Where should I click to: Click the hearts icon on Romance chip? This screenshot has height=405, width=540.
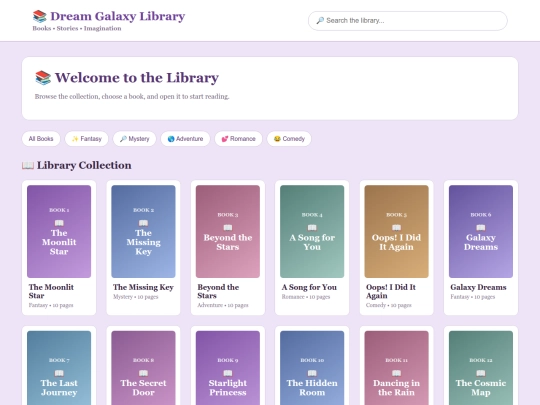[x=225, y=139]
